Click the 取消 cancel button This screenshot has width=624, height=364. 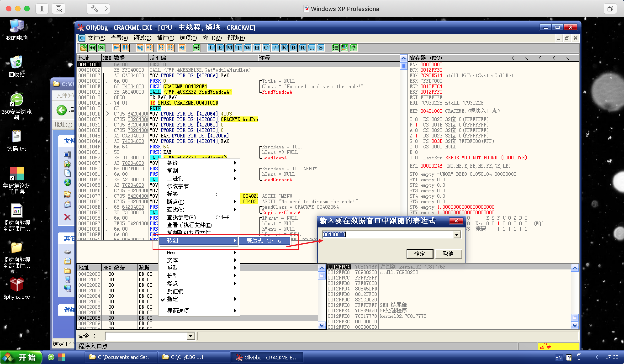pyautogui.click(x=448, y=253)
